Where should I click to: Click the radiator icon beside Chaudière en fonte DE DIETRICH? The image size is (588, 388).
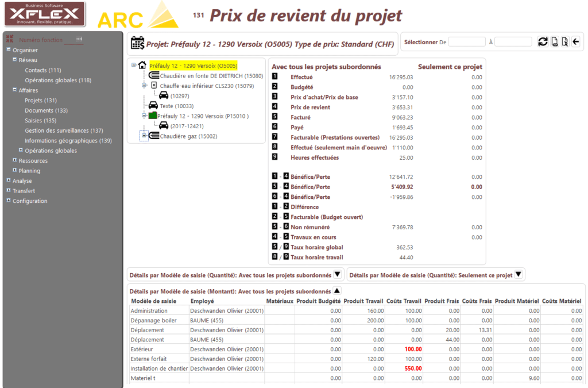[x=154, y=75]
